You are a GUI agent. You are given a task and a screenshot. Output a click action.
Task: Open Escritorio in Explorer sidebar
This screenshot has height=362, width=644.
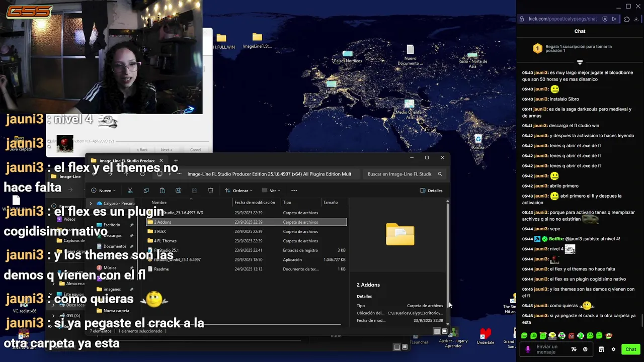point(111,225)
